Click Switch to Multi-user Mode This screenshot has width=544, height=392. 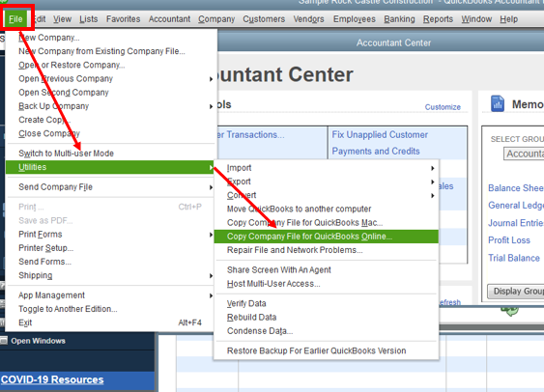(66, 154)
